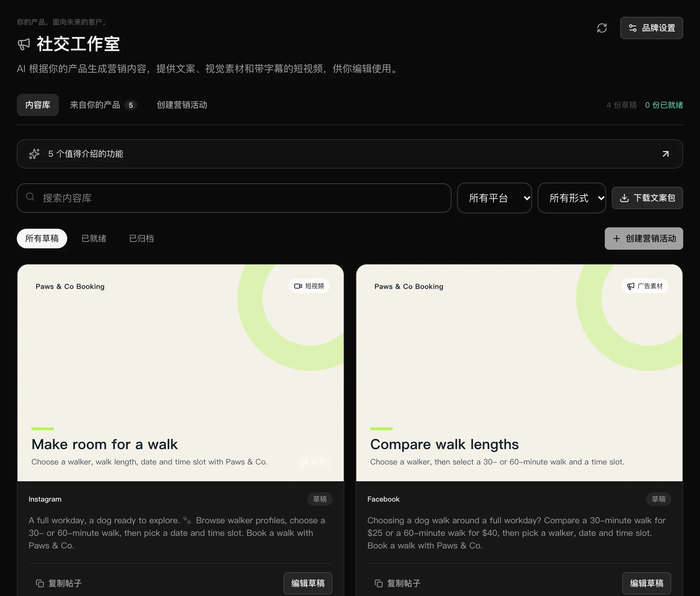Open the 所有平台 dropdown

pyautogui.click(x=494, y=198)
